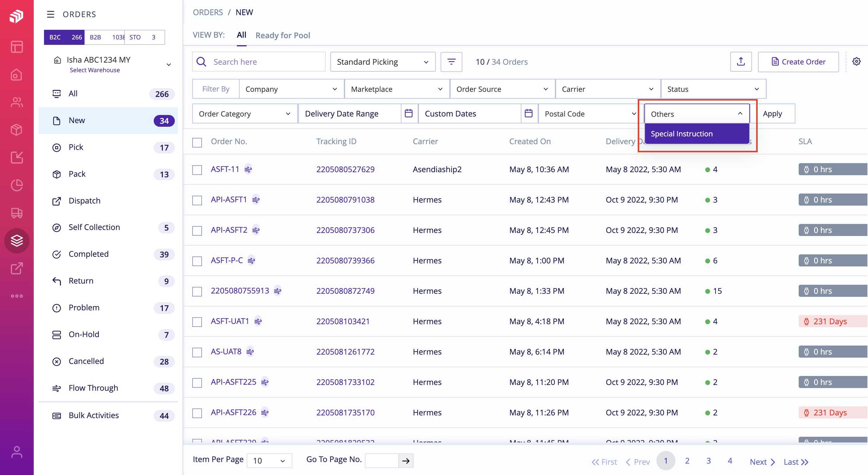This screenshot has height=475, width=868.
Task: Click the search magnifier icon
Action: pos(201,62)
